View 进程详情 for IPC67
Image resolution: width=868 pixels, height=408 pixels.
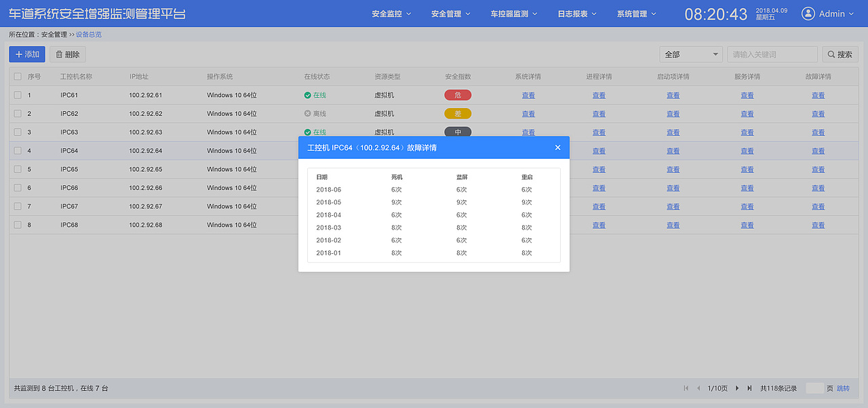[x=599, y=206]
